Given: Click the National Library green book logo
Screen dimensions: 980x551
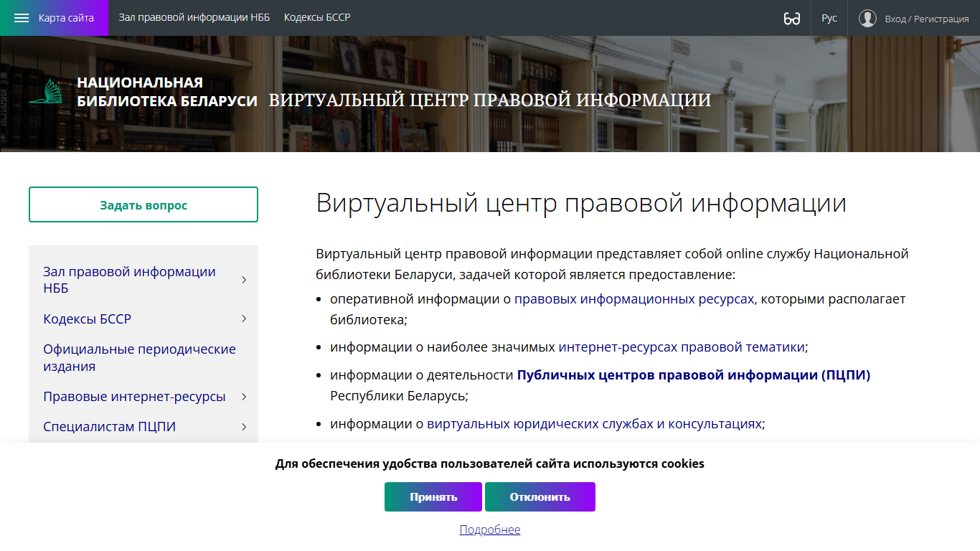Looking at the screenshot, I should click(47, 93).
